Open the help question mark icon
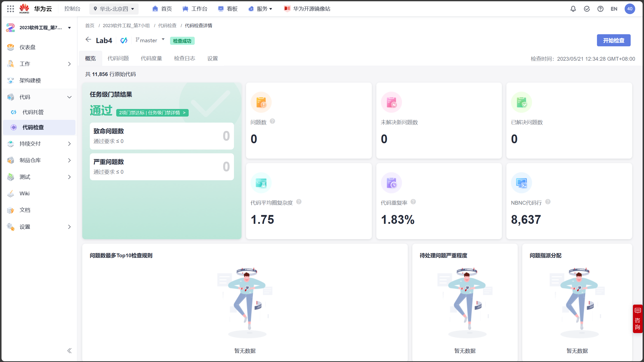Viewport: 644px width, 362px height. [600, 9]
